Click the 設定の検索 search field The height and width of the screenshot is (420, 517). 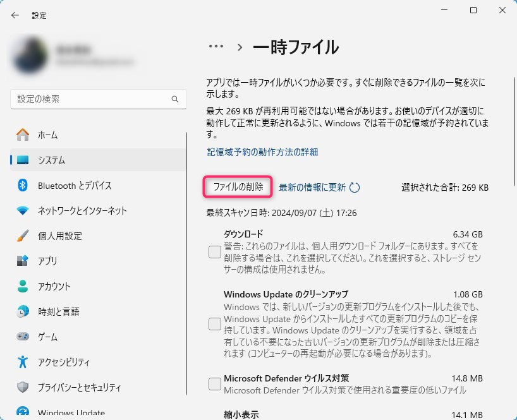92,99
